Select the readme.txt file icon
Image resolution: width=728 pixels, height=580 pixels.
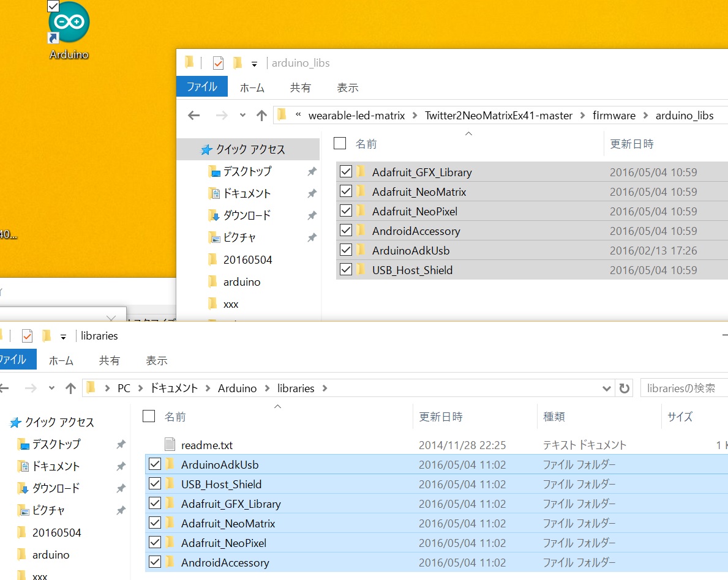click(170, 445)
